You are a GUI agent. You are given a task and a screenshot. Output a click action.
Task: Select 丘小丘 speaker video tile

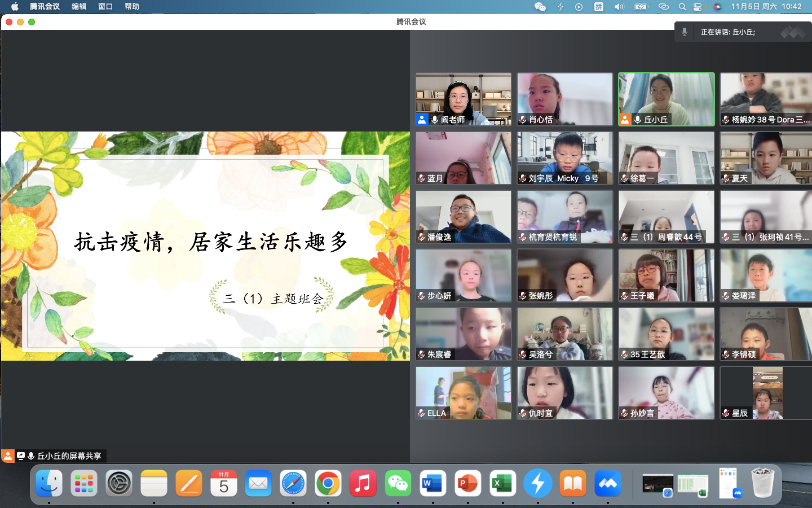click(x=667, y=99)
